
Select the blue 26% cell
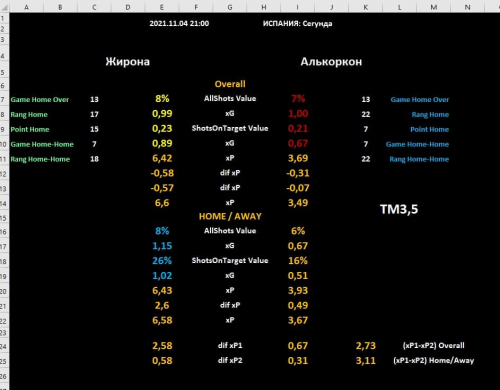pyautogui.click(x=162, y=261)
